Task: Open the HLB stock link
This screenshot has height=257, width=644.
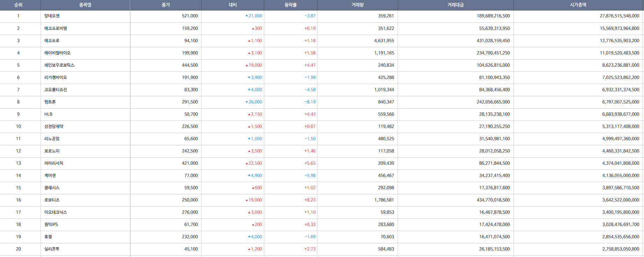Action: coord(48,114)
